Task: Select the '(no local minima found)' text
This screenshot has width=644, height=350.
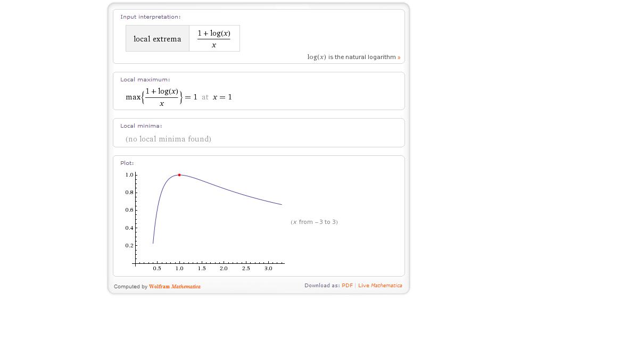Action: [168, 139]
